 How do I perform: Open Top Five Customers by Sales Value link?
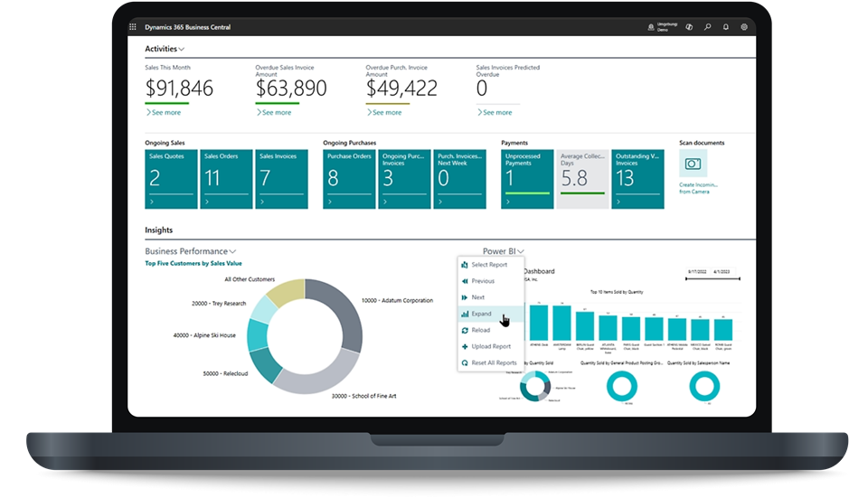193,263
